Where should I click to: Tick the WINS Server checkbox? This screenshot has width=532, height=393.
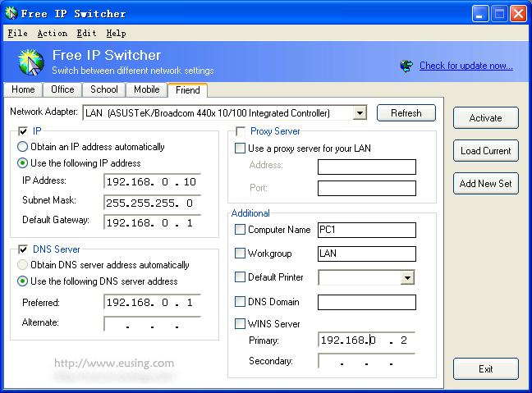point(241,324)
